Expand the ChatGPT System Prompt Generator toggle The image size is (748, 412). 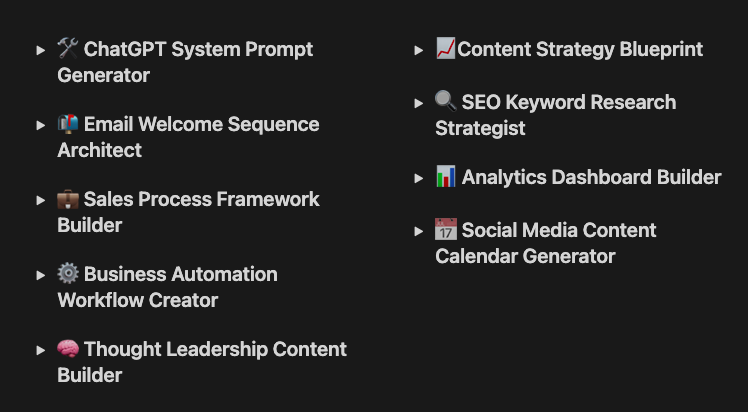click(x=41, y=50)
